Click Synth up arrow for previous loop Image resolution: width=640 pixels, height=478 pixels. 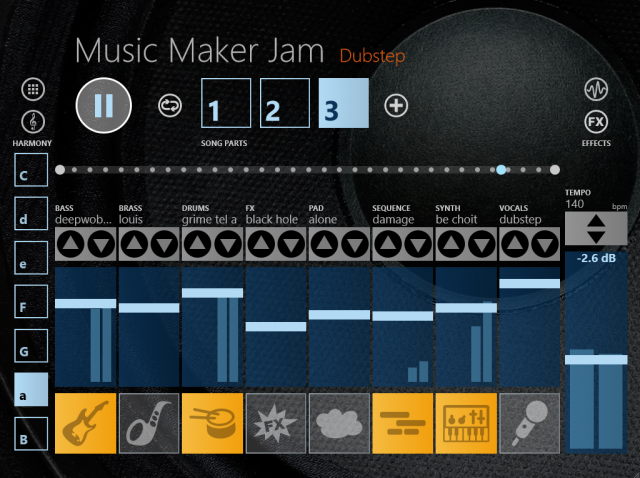coord(451,244)
